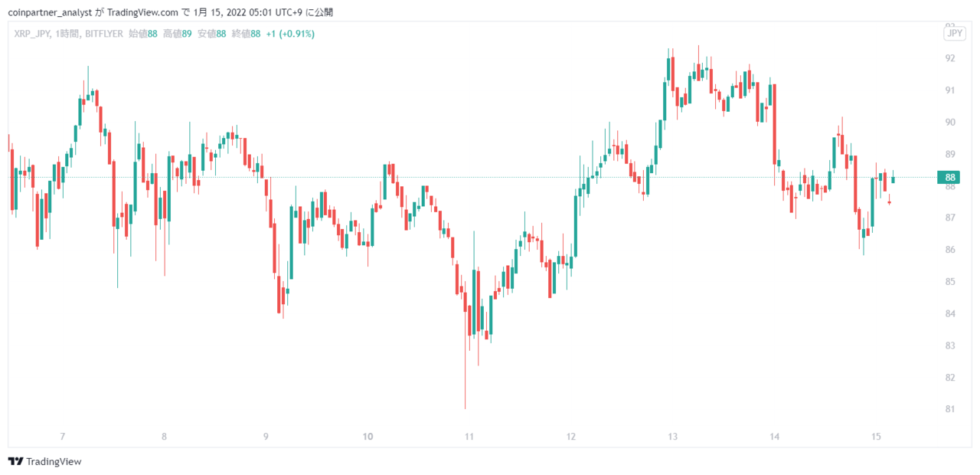Click the 81 price level on scale
This screenshot has width=980, height=475.
pos(949,409)
